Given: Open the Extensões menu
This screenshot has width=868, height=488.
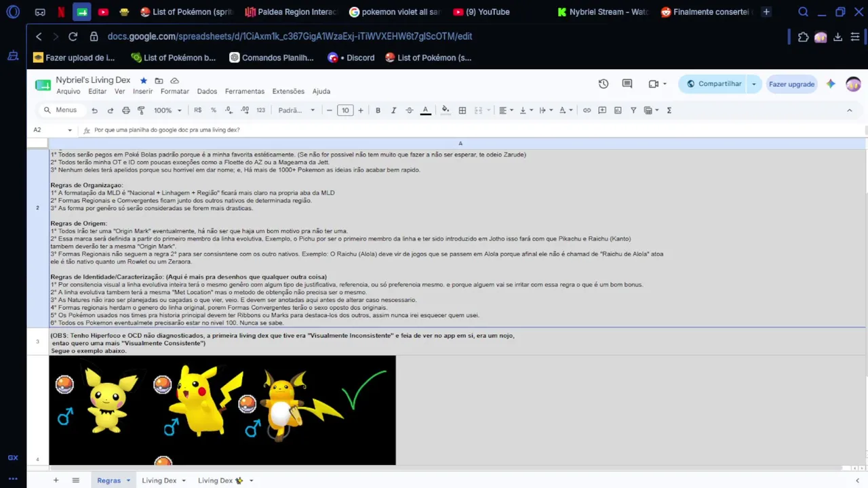Looking at the screenshot, I should (288, 91).
